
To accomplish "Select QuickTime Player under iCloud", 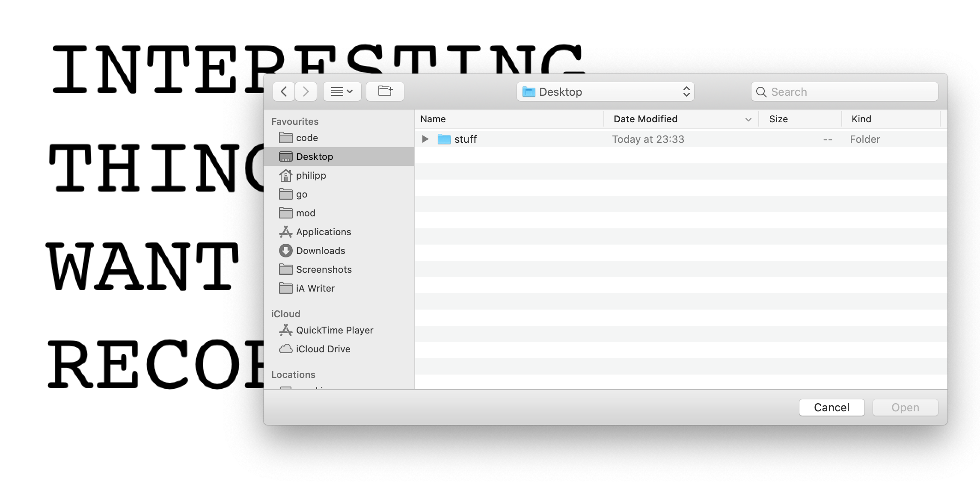I will tap(334, 330).
